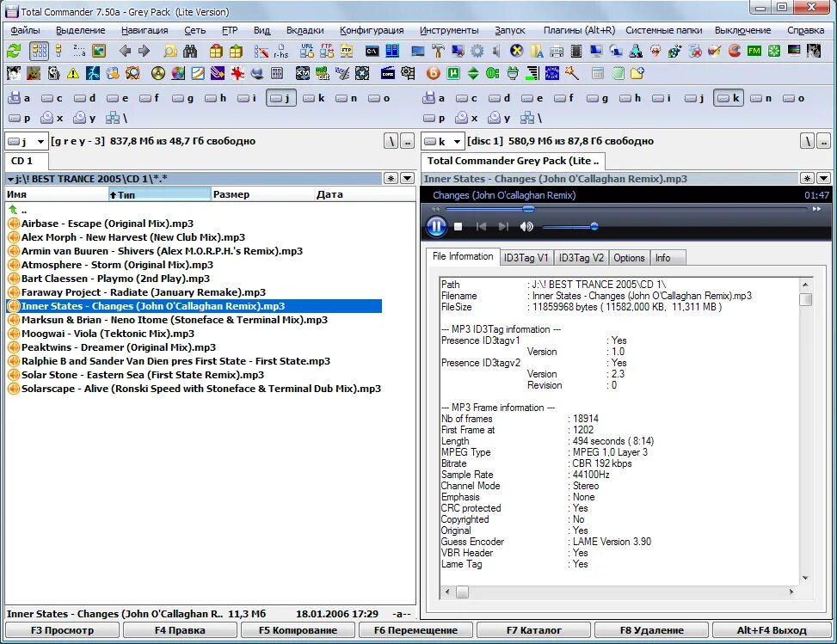Switch right panel to drive e

532,98
